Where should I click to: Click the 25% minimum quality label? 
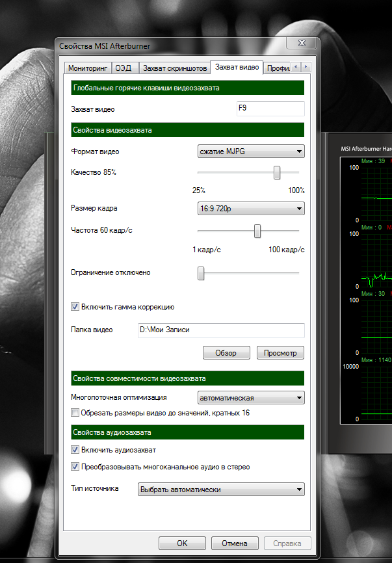point(199,190)
